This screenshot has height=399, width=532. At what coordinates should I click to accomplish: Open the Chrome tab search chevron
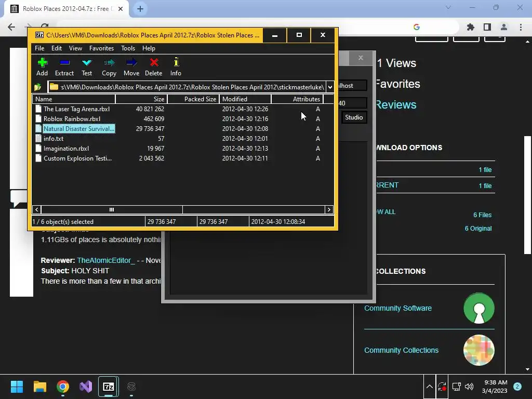448,7
